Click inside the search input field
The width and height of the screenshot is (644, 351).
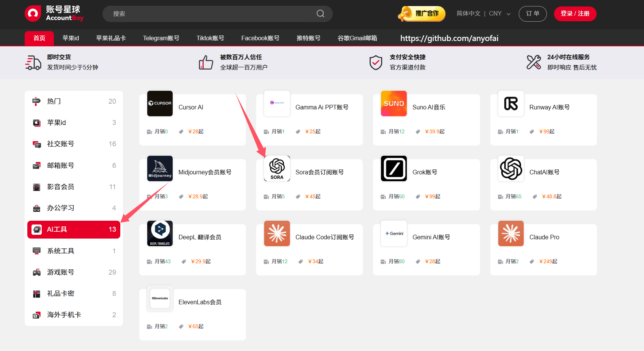coord(209,13)
